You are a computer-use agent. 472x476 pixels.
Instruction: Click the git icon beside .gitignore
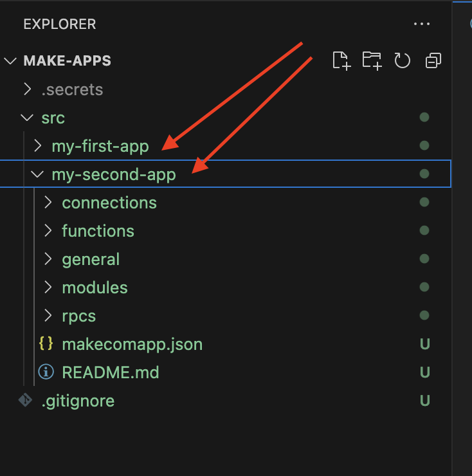pos(25,400)
